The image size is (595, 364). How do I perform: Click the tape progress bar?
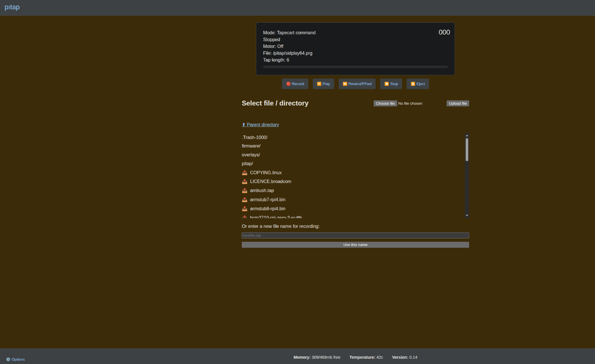point(356,67)
